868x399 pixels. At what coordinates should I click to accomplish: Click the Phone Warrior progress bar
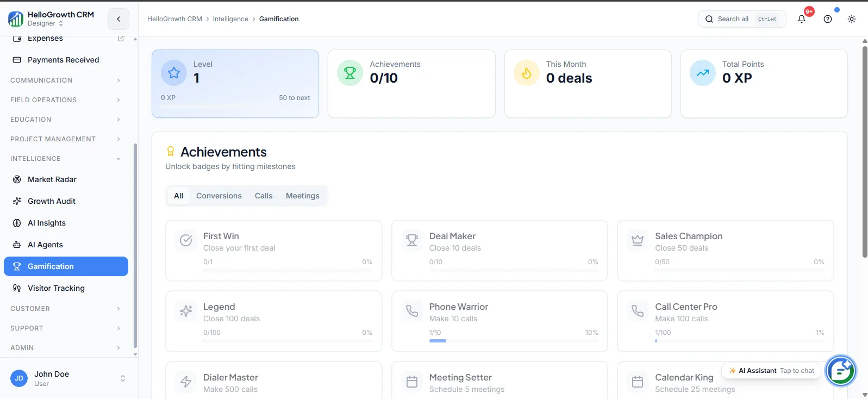(x=514, y=341)
